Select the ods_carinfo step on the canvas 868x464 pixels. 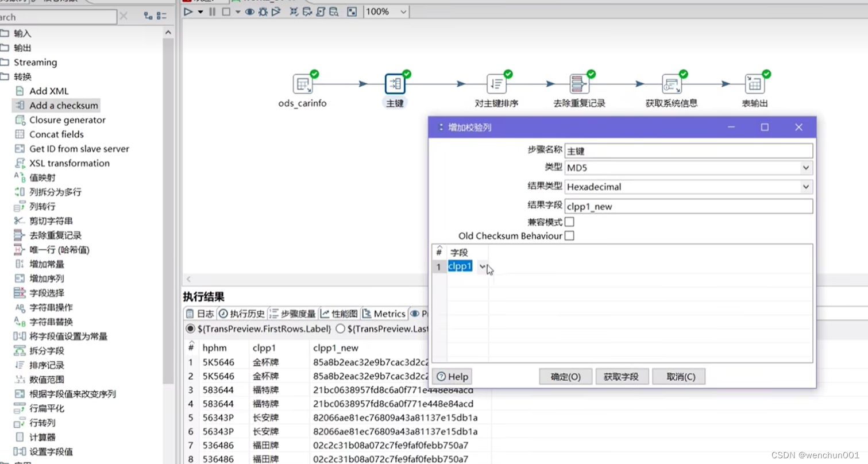point(302,84)
